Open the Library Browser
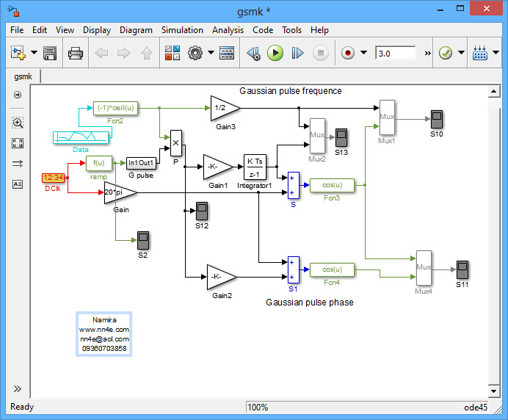This screenshot has height=420, width=508. click(173, 53)
